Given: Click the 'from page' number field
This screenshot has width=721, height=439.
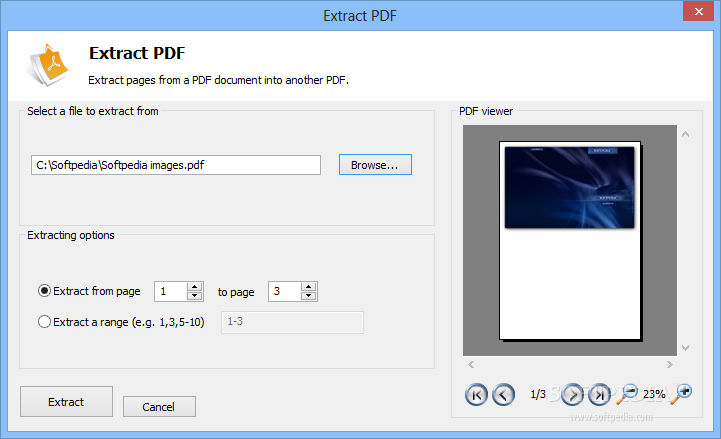Looking at the screenshot, I should tap(171, 291).
